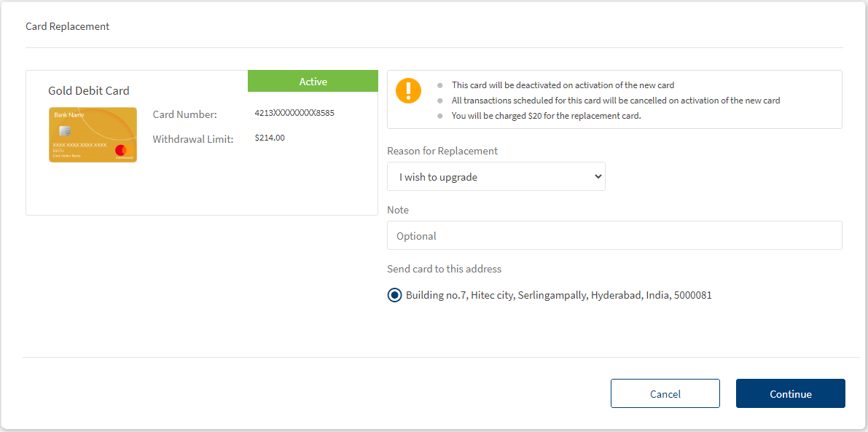Viewport: 868px width, 432px height.
Task: Click the card deactivation warning text
Action: pyautogui.click(x=563, y=85)
